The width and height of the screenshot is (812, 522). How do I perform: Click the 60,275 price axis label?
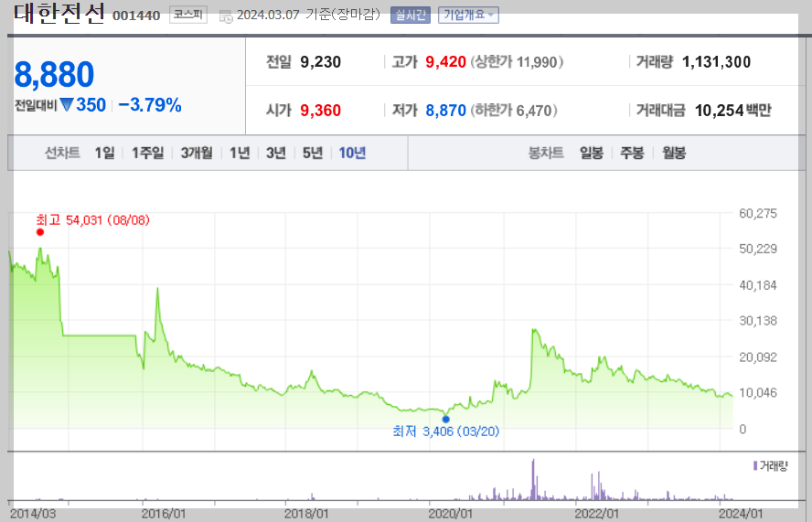click(x=758, y=213)
